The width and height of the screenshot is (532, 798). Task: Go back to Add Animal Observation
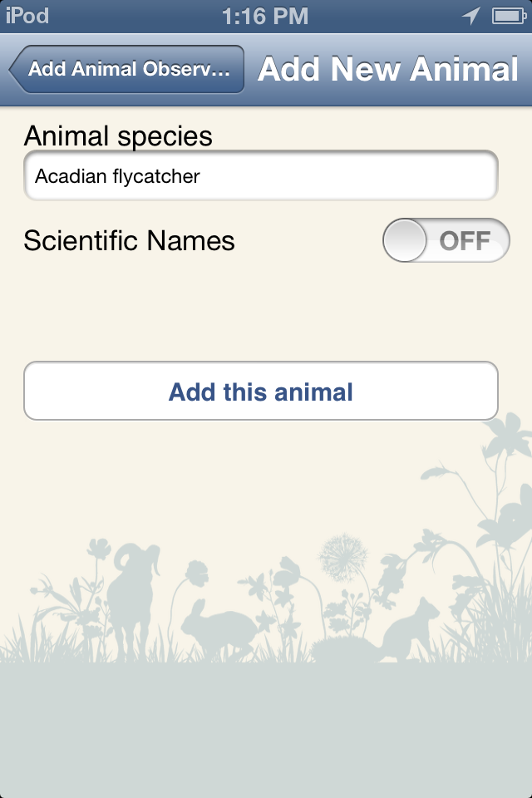(127, 69)
